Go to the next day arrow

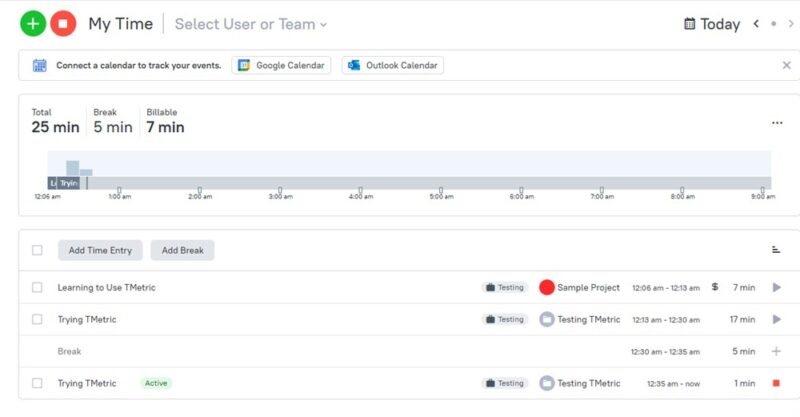pos(788,24)
